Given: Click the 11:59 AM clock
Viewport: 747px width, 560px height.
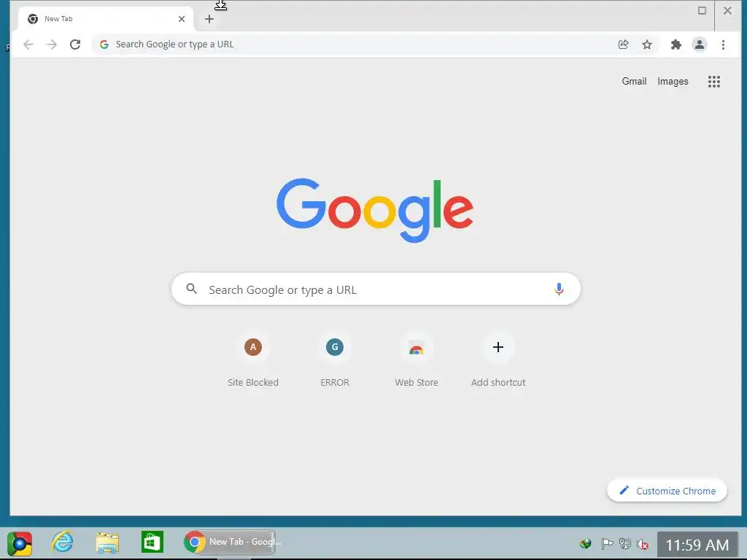Looking at the screenshot, I should 697,545.
